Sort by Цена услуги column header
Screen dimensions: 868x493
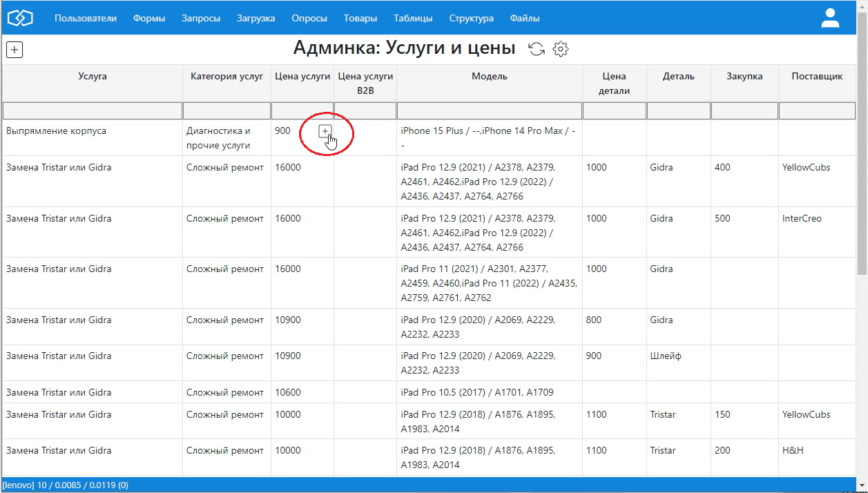pyautogui.click(x=302, y=83)
